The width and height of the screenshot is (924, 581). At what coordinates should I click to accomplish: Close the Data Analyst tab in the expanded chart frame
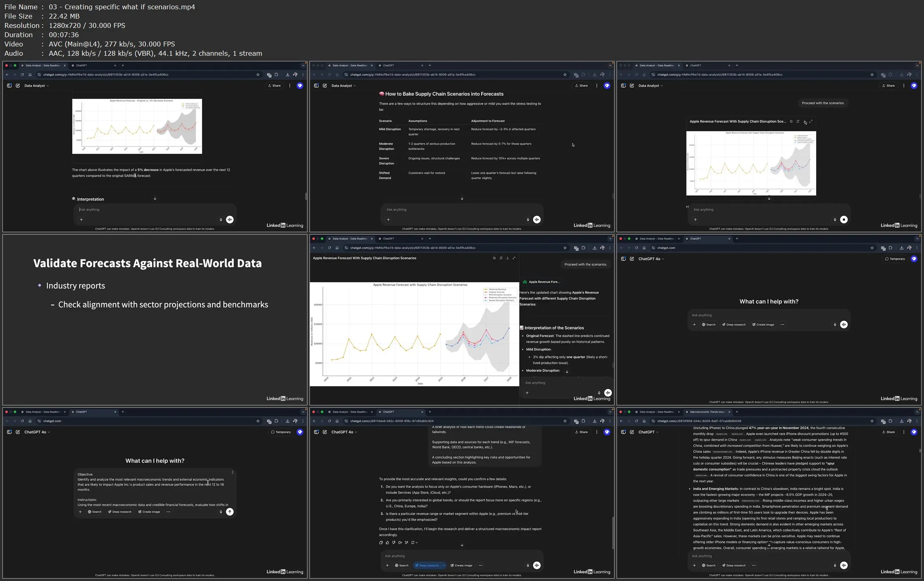372,239
